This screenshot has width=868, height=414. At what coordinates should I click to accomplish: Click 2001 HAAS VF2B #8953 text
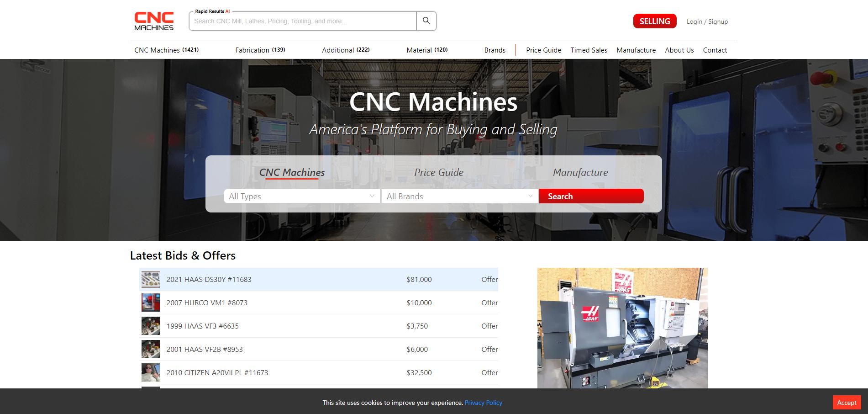click(x=205, y=349)
